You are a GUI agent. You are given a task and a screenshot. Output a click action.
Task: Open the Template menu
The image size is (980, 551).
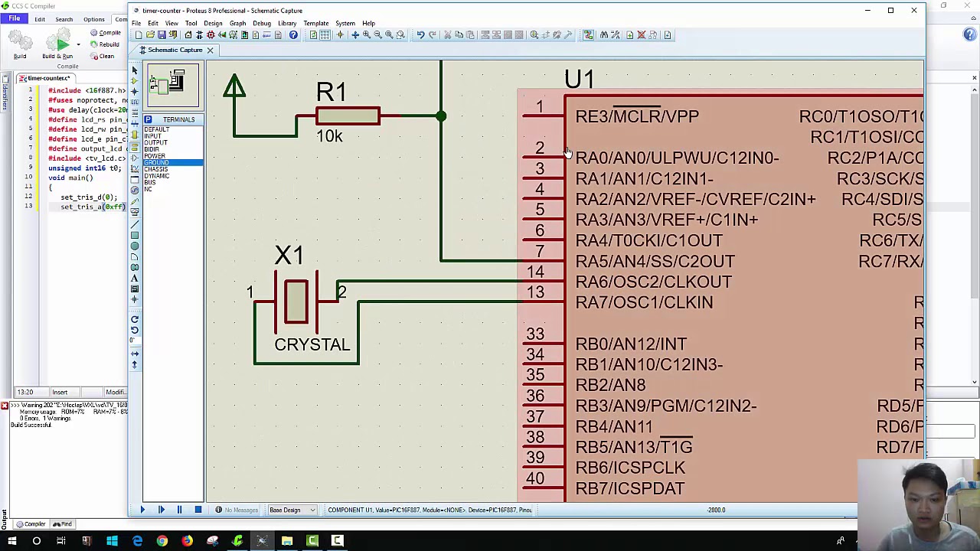click(x=315, y=23)
